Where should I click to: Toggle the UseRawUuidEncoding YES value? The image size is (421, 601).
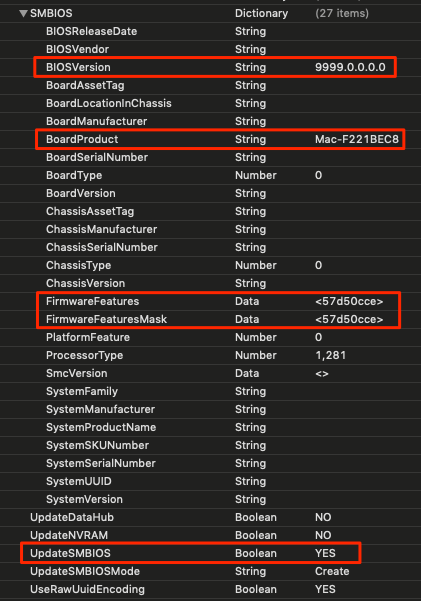click(325, 590)
